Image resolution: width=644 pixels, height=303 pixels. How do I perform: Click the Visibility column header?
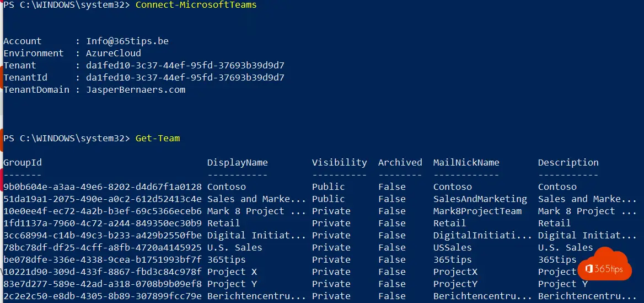pos(339,162)
